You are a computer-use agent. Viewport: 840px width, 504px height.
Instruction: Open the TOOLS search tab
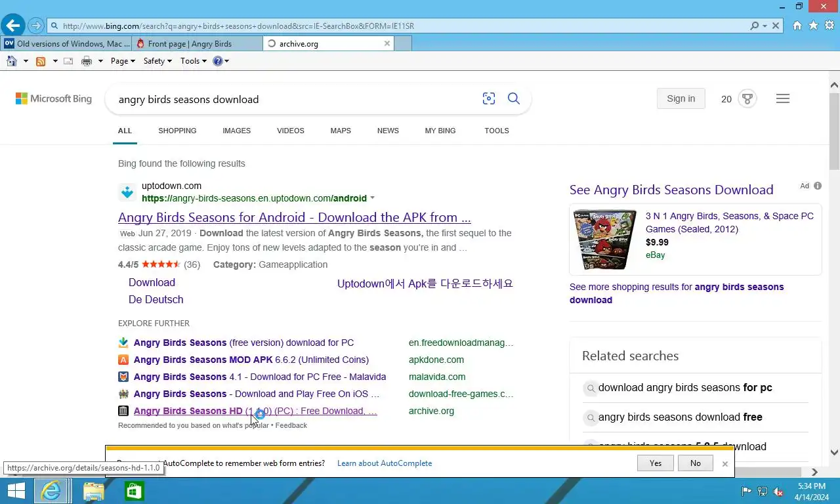(x=497, y=131)
